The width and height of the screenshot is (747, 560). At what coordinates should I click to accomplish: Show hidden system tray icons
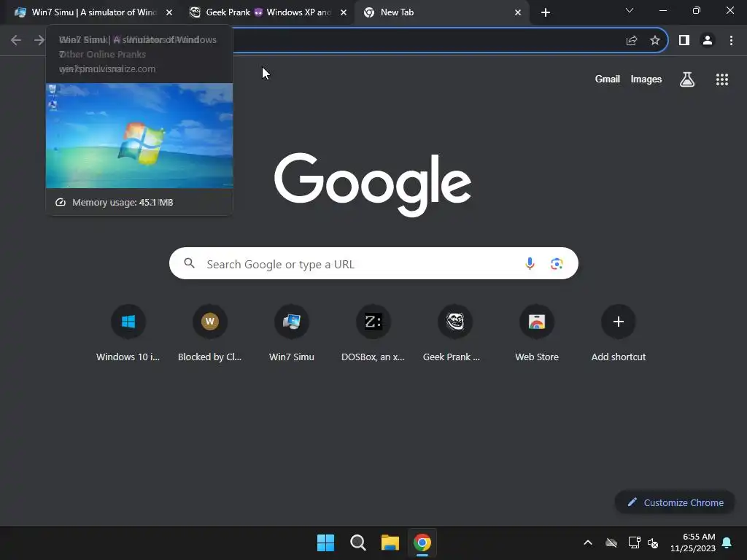tap(588, 542)
